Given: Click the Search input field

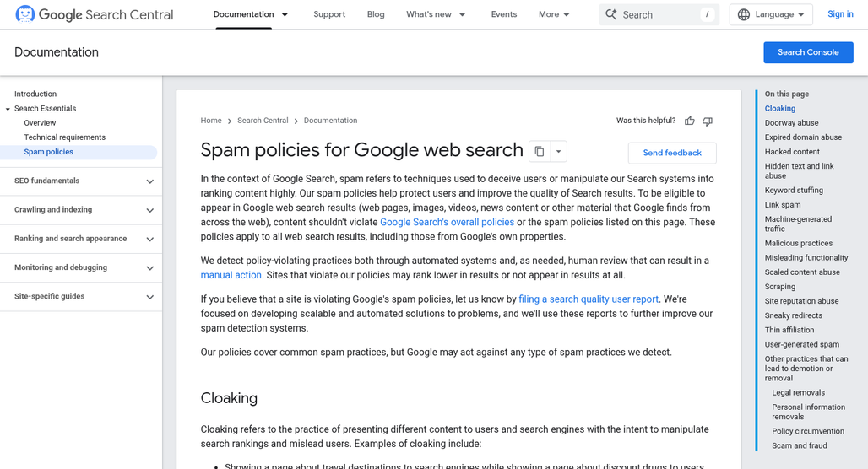Looking at the screenshot, I should click(x=659, y=14).
